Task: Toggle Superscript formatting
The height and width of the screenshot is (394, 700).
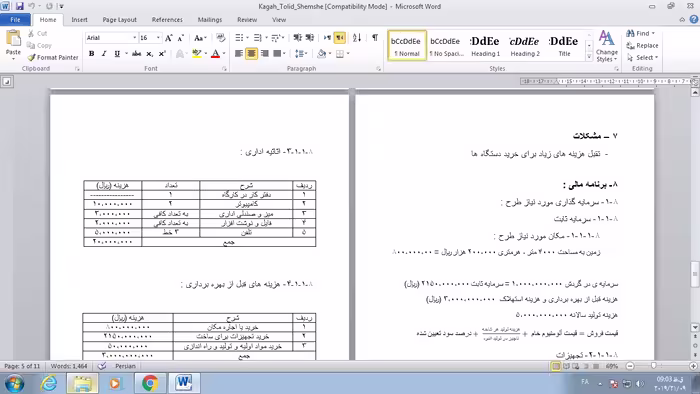Action: point(162,54)
